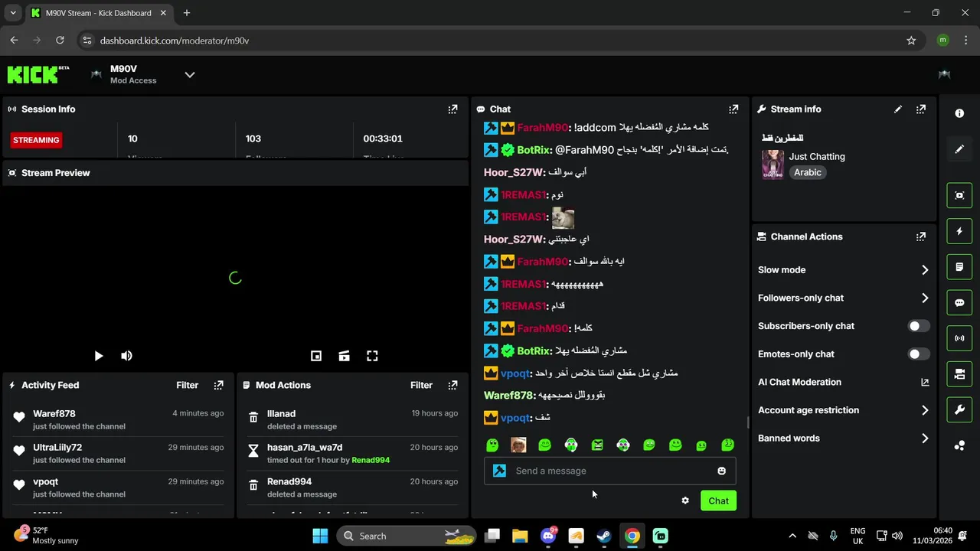This screenshot has height=551, width=980.
Task: Click the three-dots icon at sidebar bottom
Action: [959, 445]
